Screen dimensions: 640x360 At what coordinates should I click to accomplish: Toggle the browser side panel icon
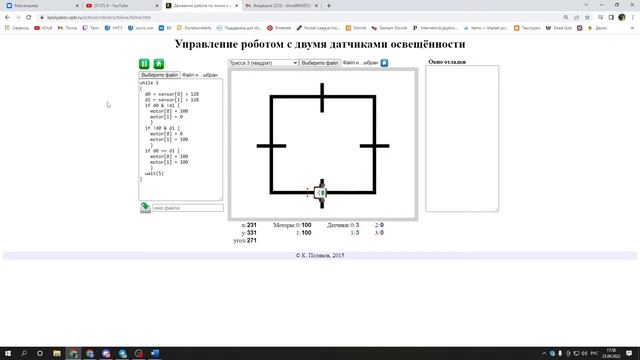[x=611, y=18]
